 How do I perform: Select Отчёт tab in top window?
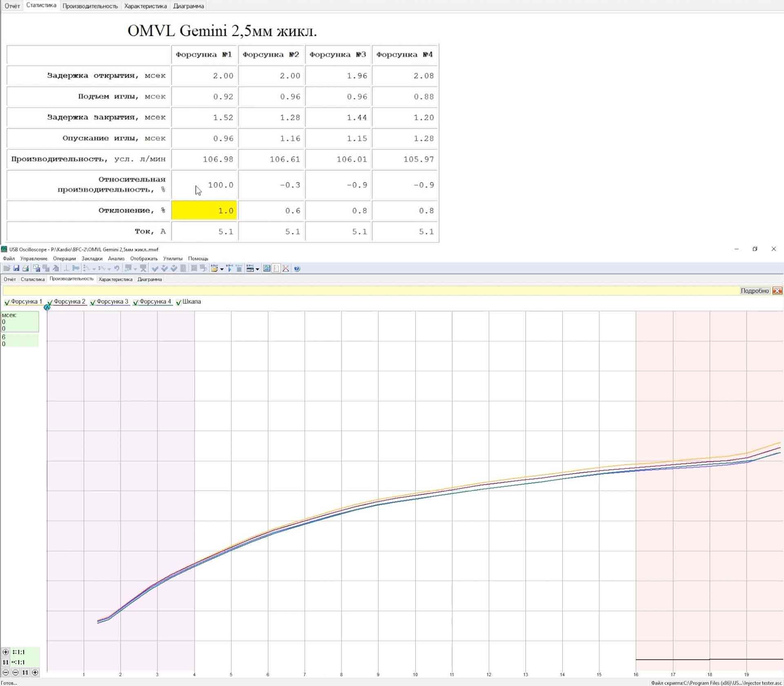(x=12, y=6)
